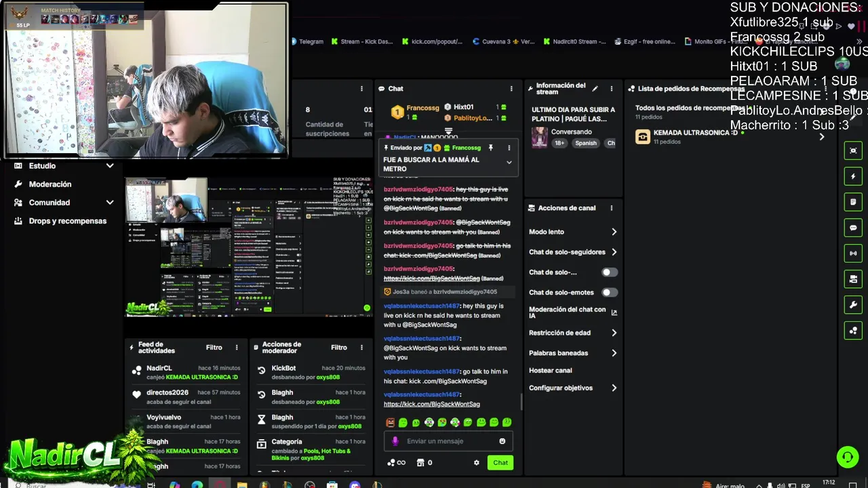Open File Explorer from the taskbar

(242, 485)
